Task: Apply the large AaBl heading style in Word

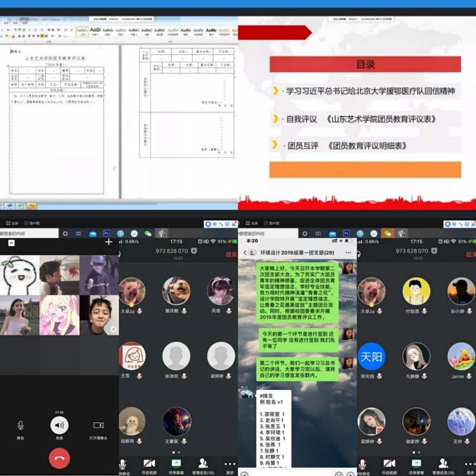Action: [95, 31]
